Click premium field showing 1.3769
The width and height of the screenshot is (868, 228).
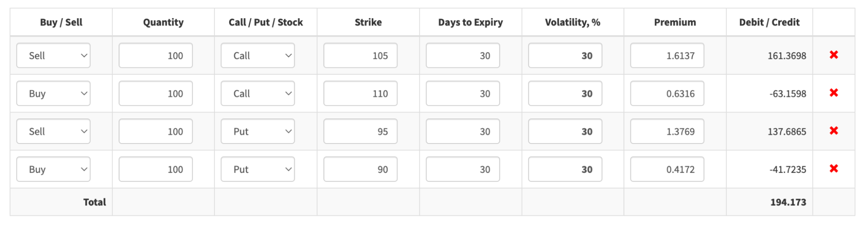click(667, 131)
